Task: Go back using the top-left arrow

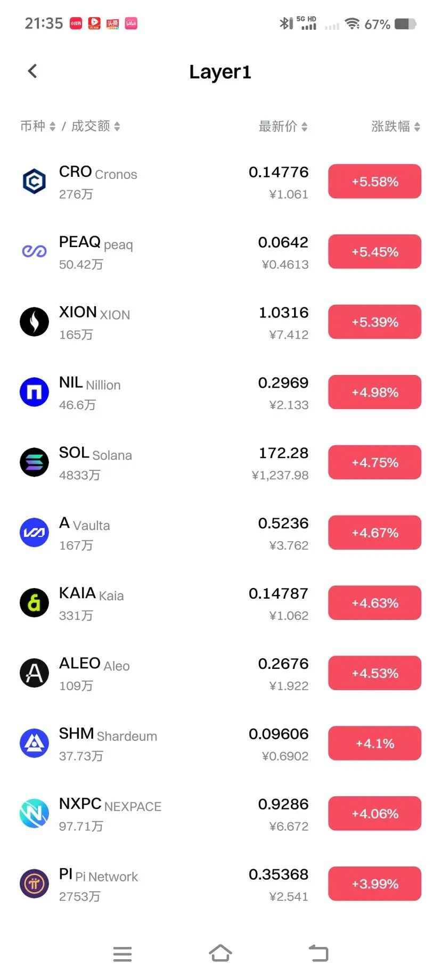Action: pos(32,71)
